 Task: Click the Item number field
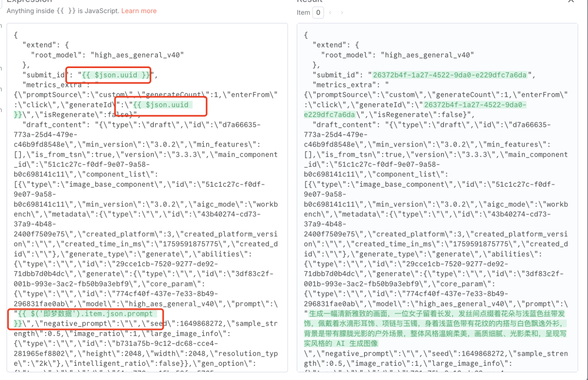point(318,13)
